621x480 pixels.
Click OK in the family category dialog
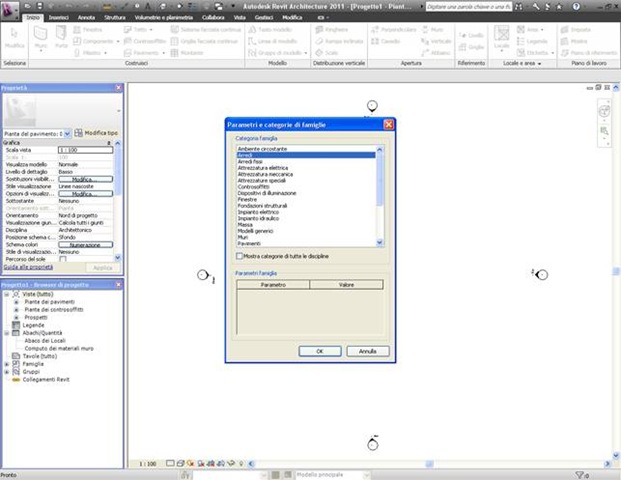click(x=320, y=351)
